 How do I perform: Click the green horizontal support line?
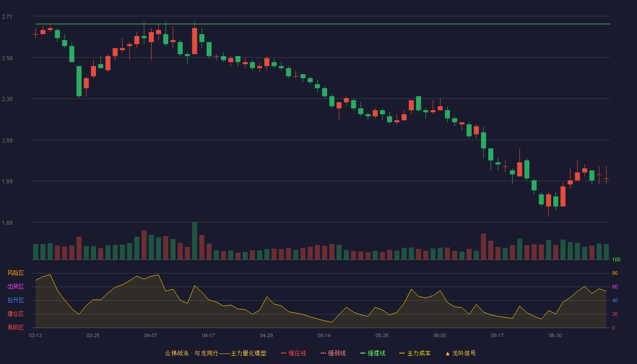pos(322,24)
